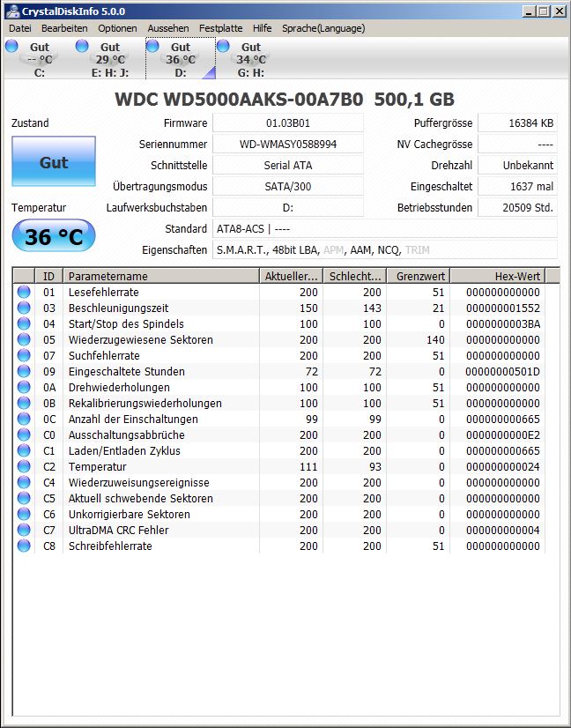Click the Grenzwert column header
The width and height of the screenshot is (571, 728).
pos(419,276)
